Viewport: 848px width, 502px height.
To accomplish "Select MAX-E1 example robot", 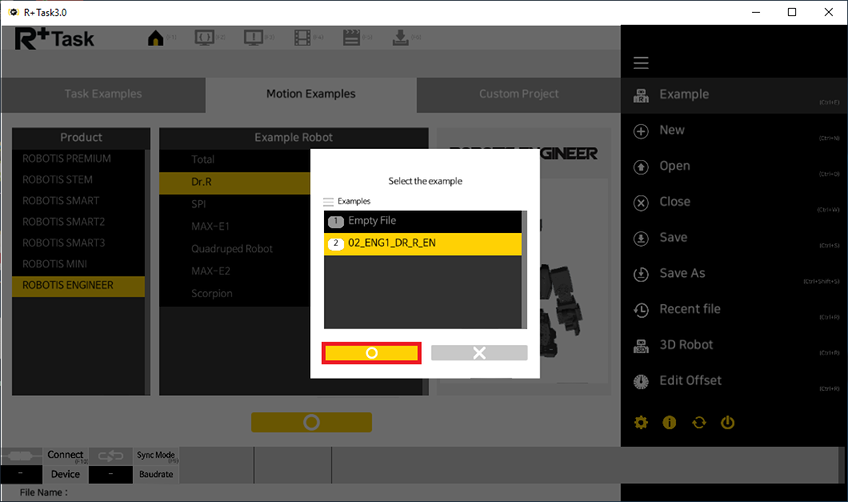I will 235,227.
